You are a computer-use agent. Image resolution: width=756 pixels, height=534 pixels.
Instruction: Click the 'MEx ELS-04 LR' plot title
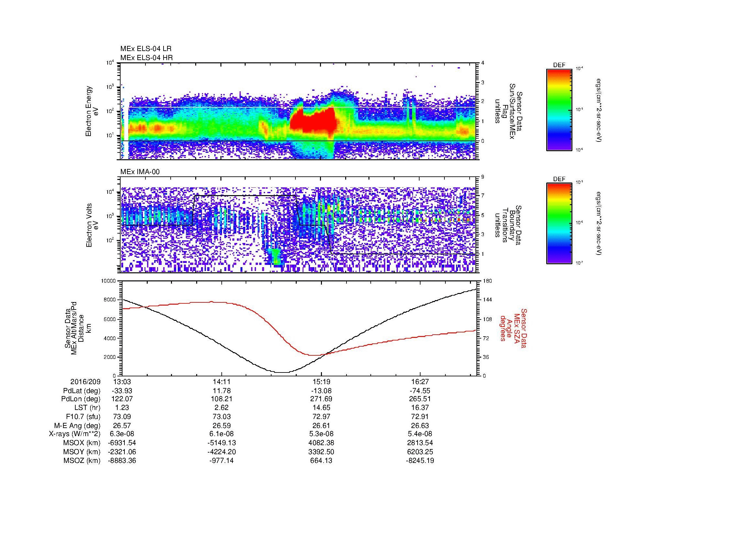pyautogui.click(x=146, y=49)
